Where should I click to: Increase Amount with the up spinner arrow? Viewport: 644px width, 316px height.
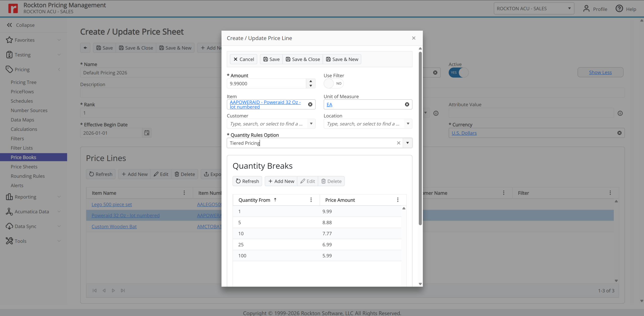(x=311, y=81)
